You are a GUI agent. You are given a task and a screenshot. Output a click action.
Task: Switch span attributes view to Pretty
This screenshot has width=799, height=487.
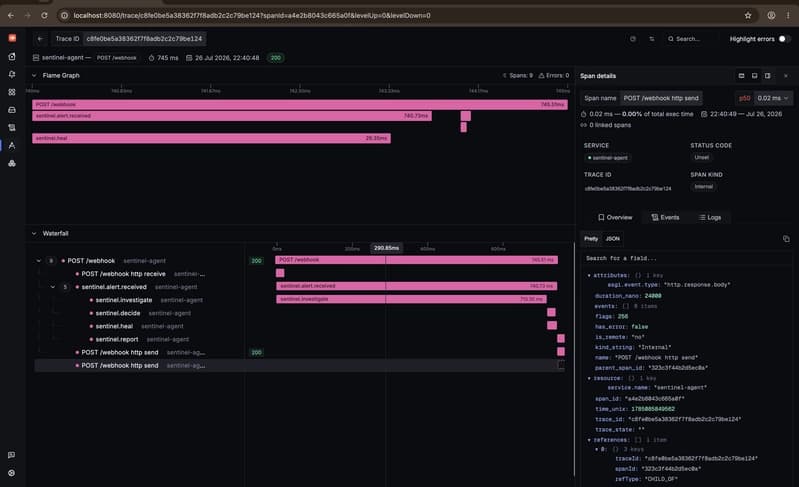click(591, 238)
